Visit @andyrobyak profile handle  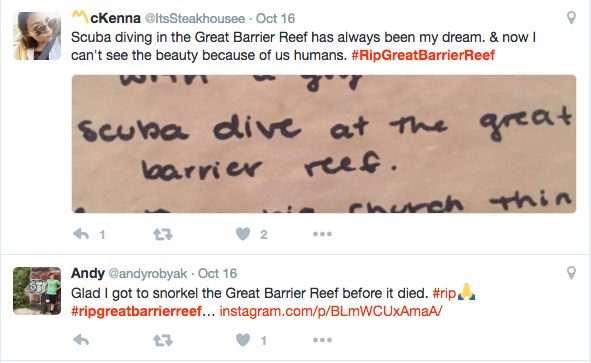pyautogui.click(x=148, y=274)
